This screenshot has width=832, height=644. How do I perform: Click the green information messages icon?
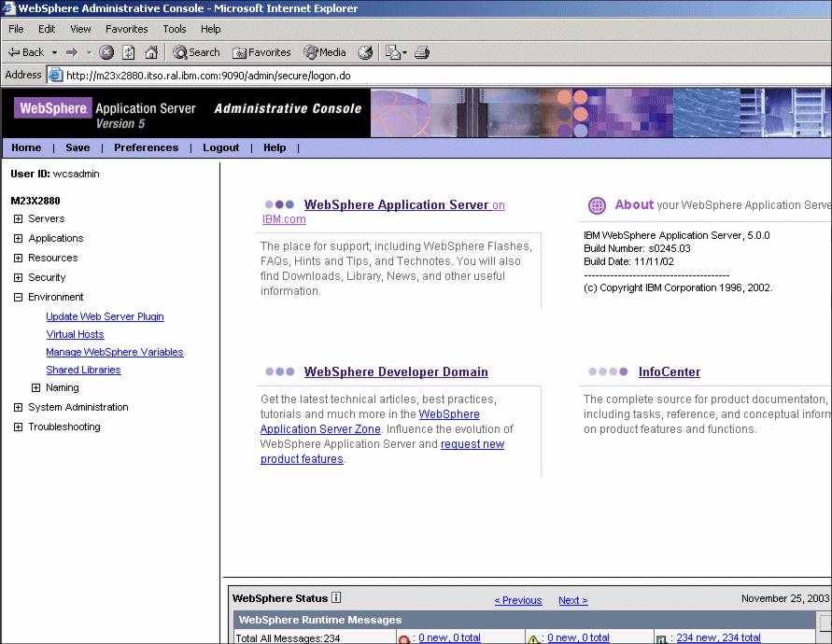coord(661,639)
